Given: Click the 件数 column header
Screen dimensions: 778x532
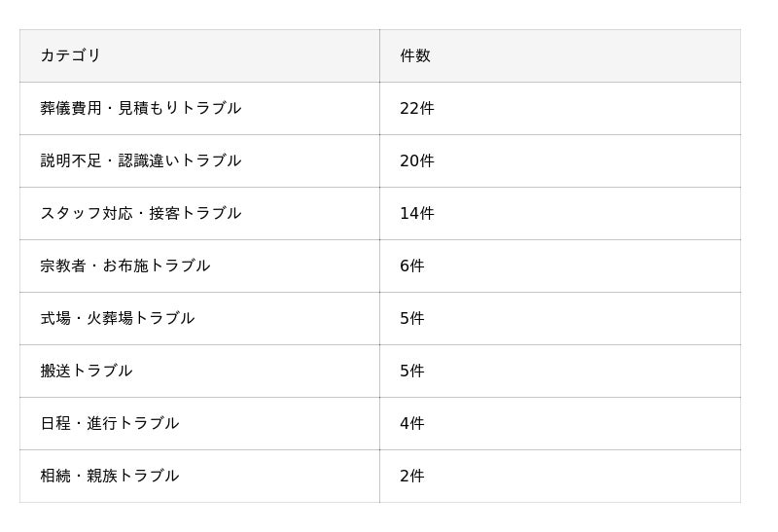Looking at the screenshot, I should 415,55.
